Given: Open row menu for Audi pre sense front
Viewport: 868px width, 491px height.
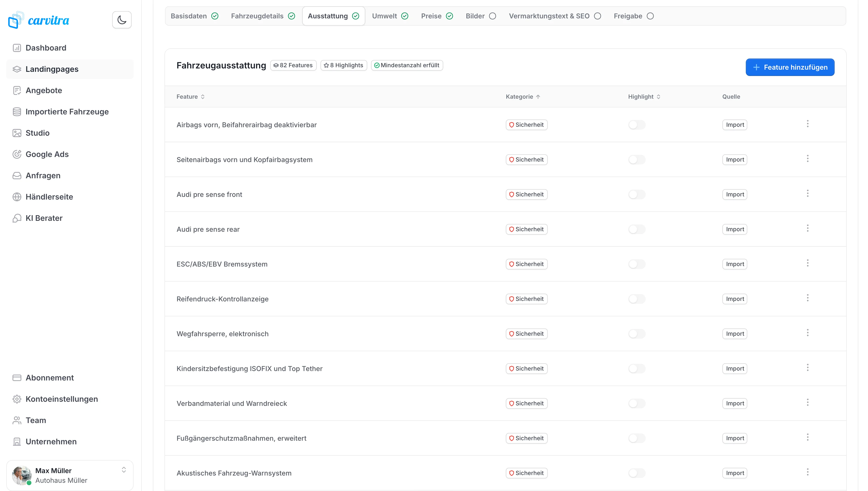Looking at the screenshot, I should point(808,193).
